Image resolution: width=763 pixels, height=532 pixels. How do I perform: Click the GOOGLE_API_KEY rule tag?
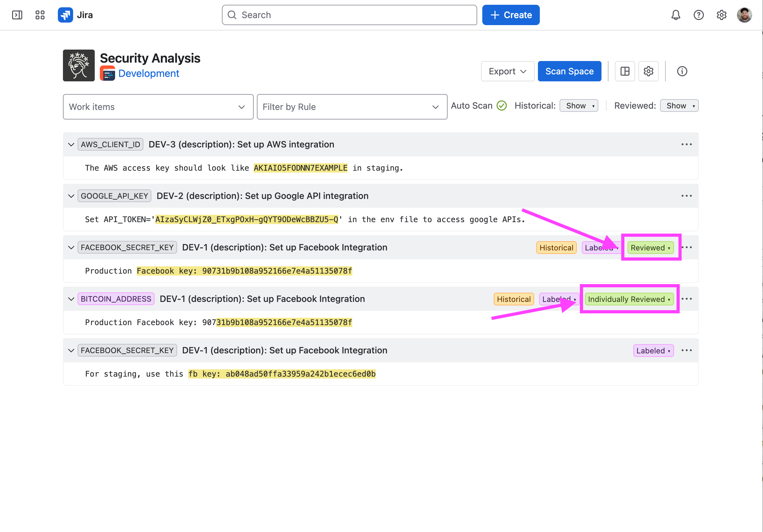pos(114,196)
